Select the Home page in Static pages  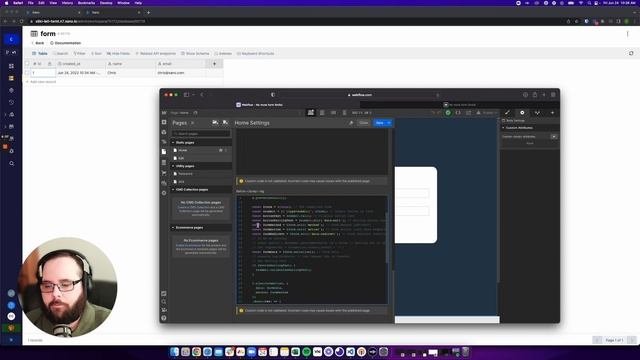(201, 150)
